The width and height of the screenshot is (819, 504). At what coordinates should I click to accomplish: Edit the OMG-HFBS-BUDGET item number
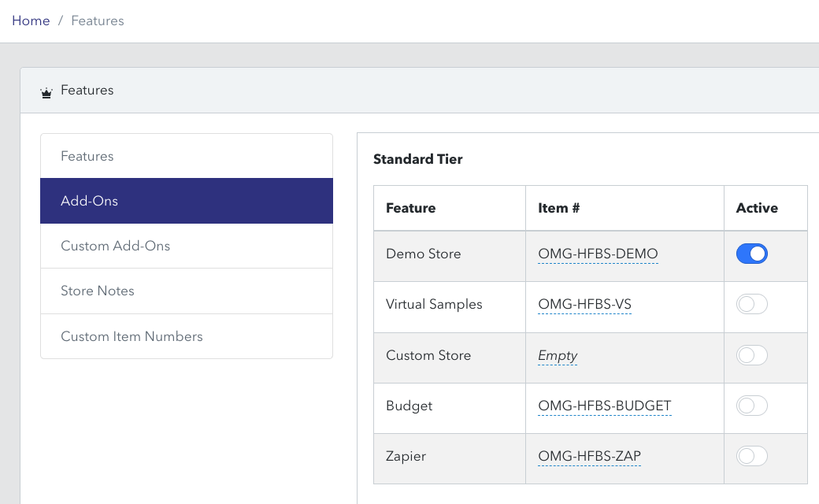[x=604, y=406]
